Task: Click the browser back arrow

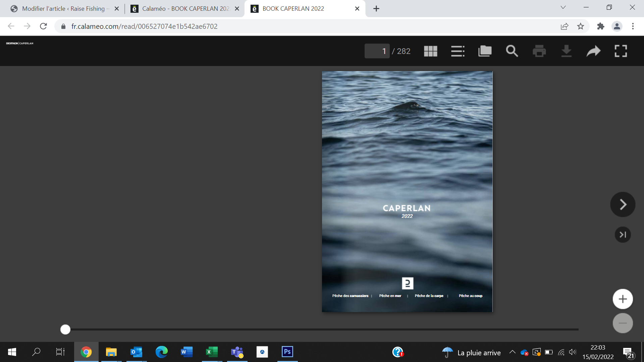Action: tap(11, 26)
